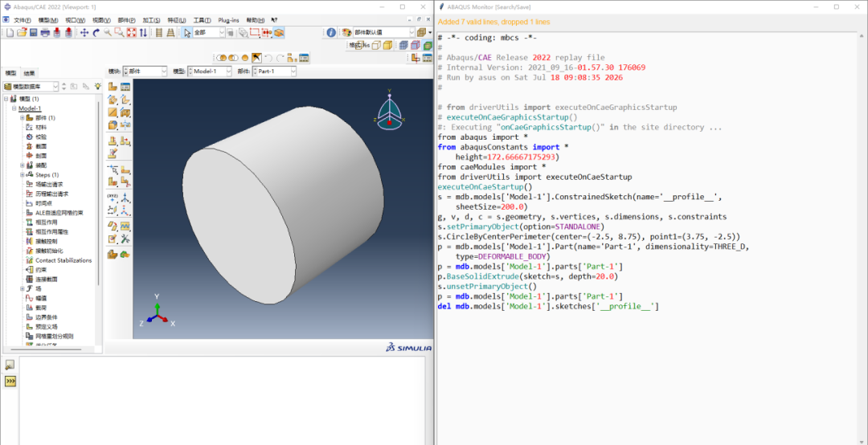Toggle select entities inside drag shape
This screenshot has width=868, height=445.
click(266, 33)
